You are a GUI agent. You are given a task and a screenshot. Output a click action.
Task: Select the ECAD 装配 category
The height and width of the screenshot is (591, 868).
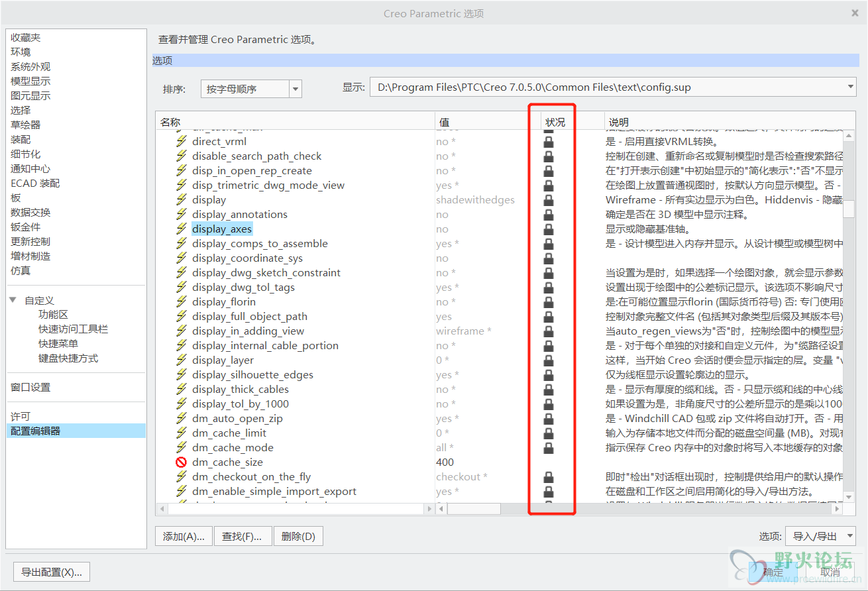pos(35,183)
